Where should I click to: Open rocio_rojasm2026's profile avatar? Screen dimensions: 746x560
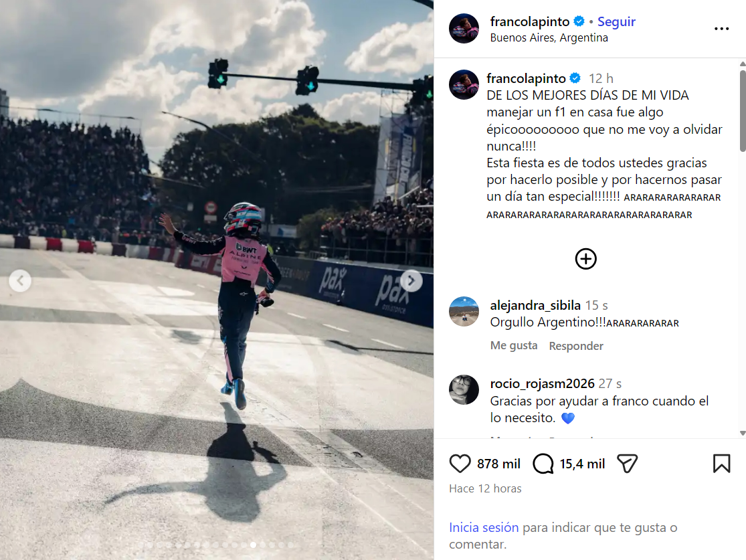(464, 389)
